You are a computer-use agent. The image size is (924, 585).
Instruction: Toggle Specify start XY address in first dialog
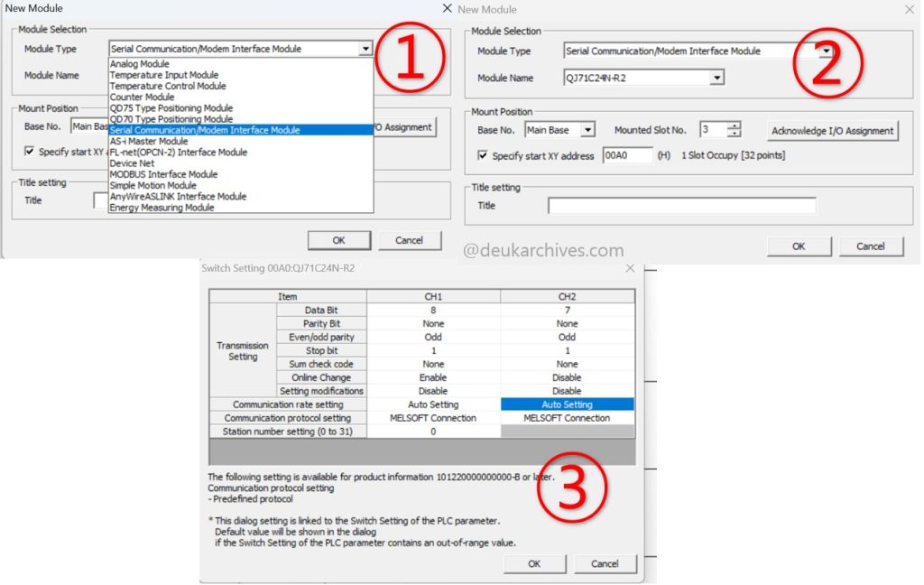click(29, 152)
